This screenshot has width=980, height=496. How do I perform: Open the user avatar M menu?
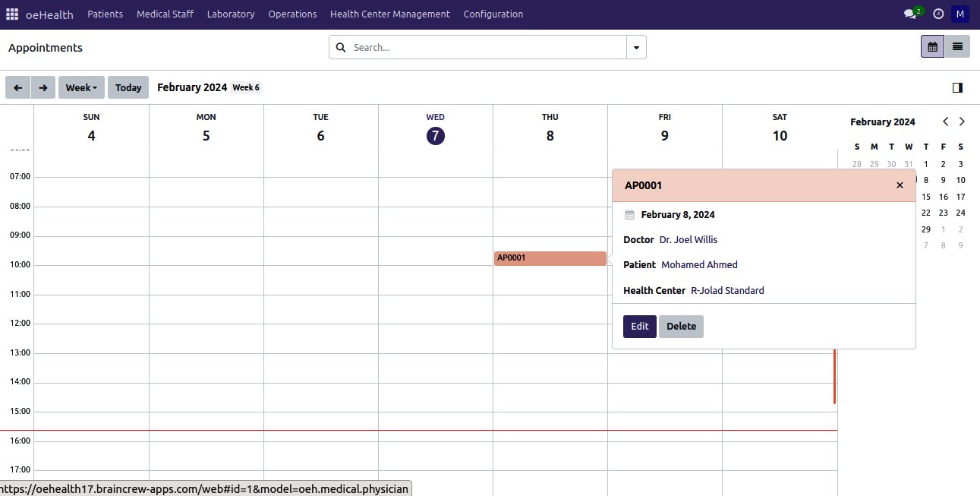960,14
